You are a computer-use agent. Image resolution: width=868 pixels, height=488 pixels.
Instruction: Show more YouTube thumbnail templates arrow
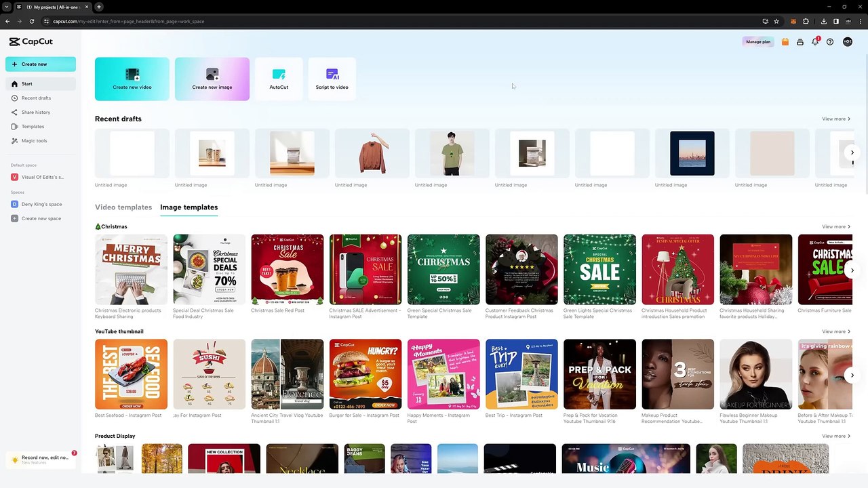pyautogui.click(x=852, y=375)
